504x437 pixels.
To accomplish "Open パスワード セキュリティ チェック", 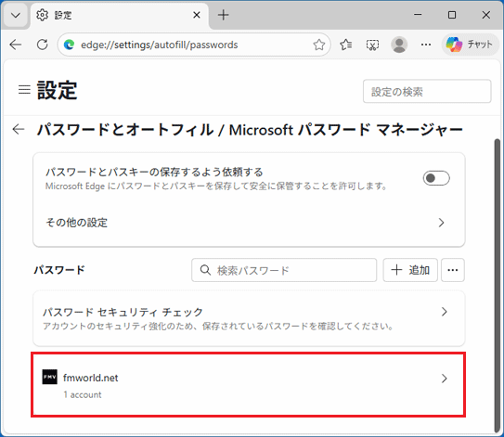I will (x=249, y=318).
